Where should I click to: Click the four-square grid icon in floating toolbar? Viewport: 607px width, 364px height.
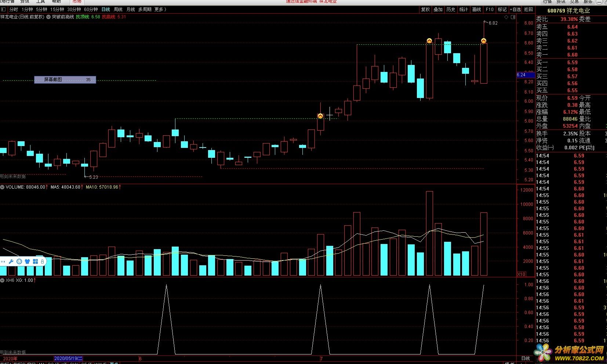click(x=36, y=262)
